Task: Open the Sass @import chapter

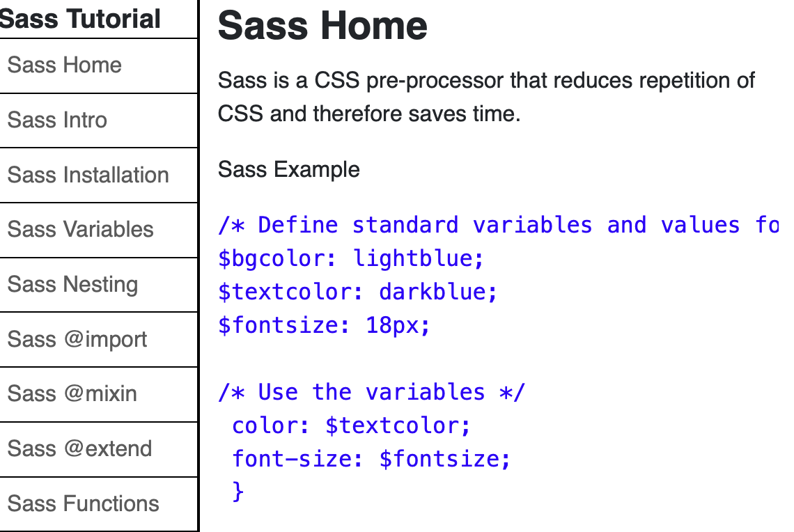Action: click(77, 340)
